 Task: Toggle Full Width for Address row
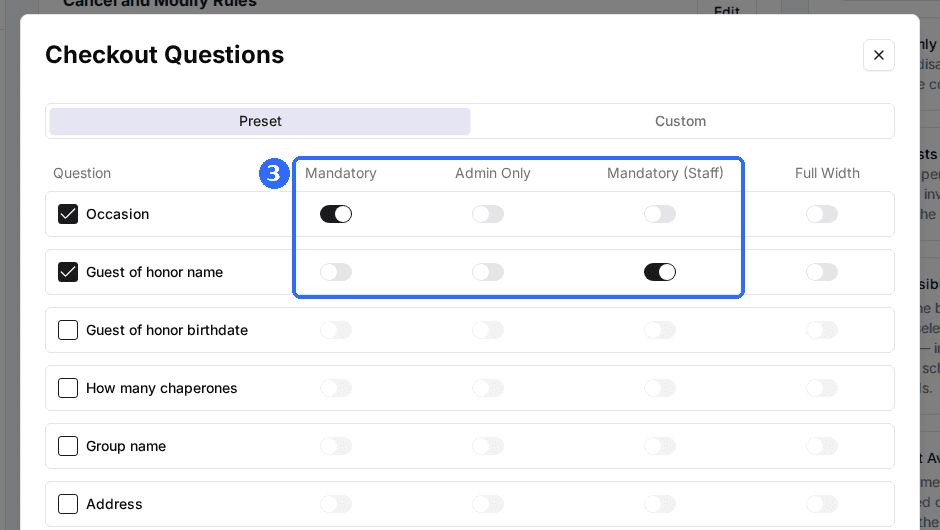pos(822,504)
